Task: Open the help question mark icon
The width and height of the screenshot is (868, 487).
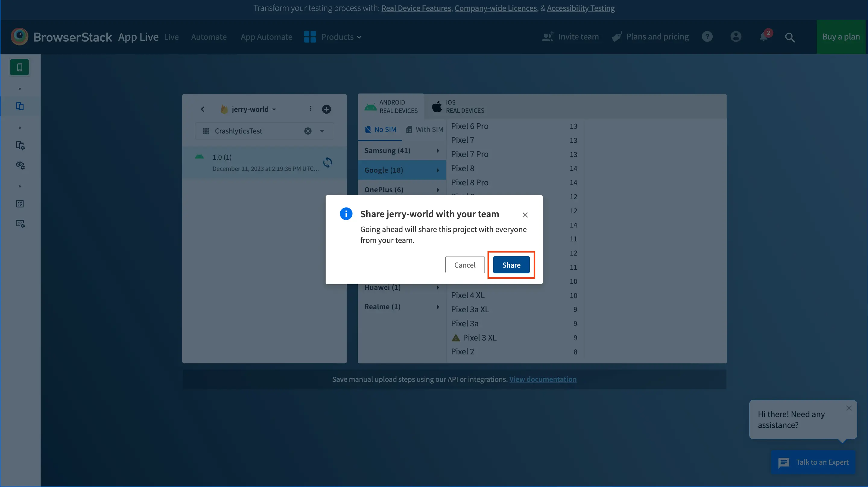Action: [707, 37]
